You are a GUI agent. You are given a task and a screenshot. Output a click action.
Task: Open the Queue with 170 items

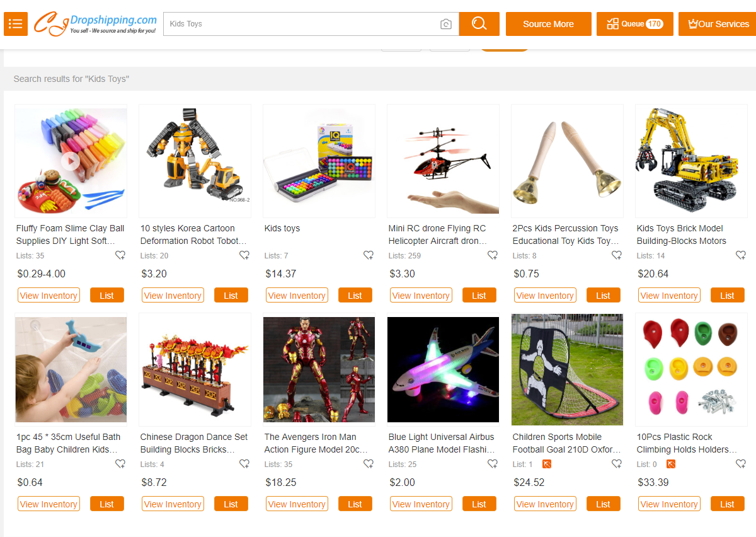[635, 24]
